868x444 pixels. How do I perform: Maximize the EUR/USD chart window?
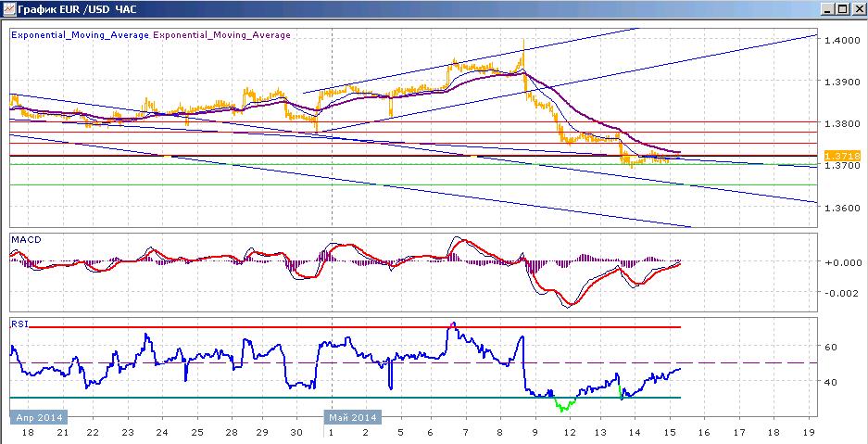(x=842, y=9)
